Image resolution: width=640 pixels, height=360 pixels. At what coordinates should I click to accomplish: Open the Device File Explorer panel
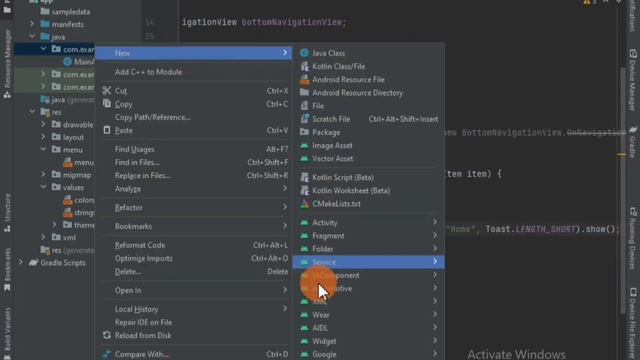coord(633,323)
